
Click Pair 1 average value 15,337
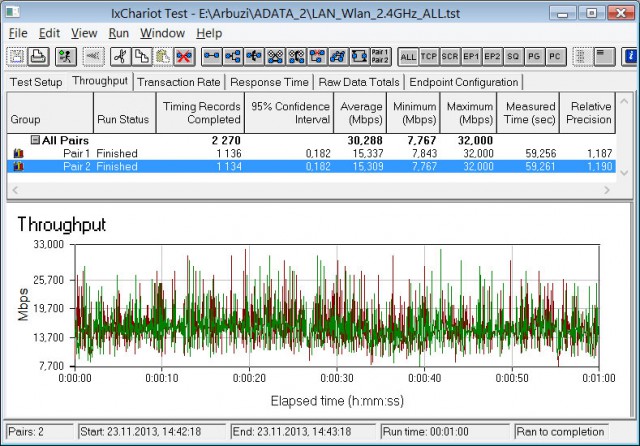(368, 153)
